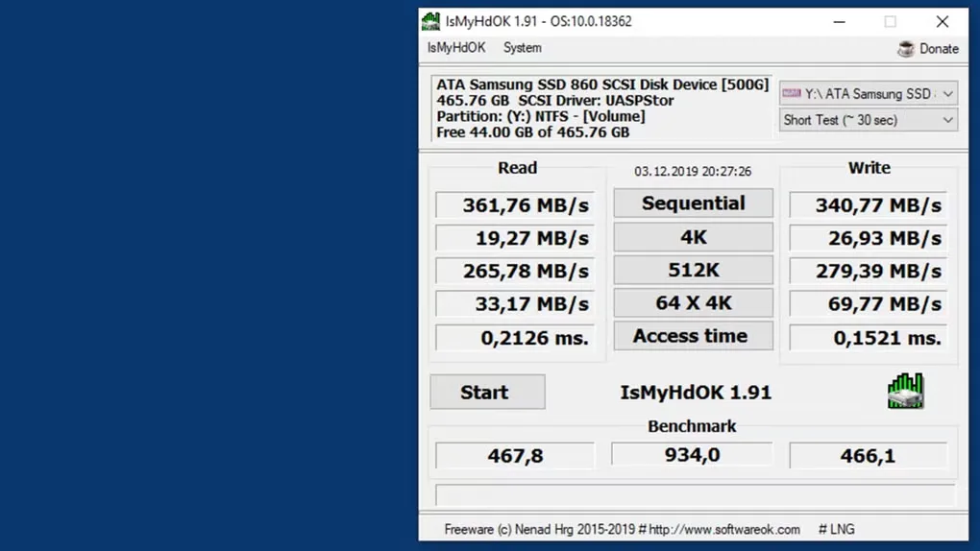The width and height of the screenshot is (980, 551).
Task: Click the ATA Samsung SSD 860 device name line
Action: pos(602,84)
